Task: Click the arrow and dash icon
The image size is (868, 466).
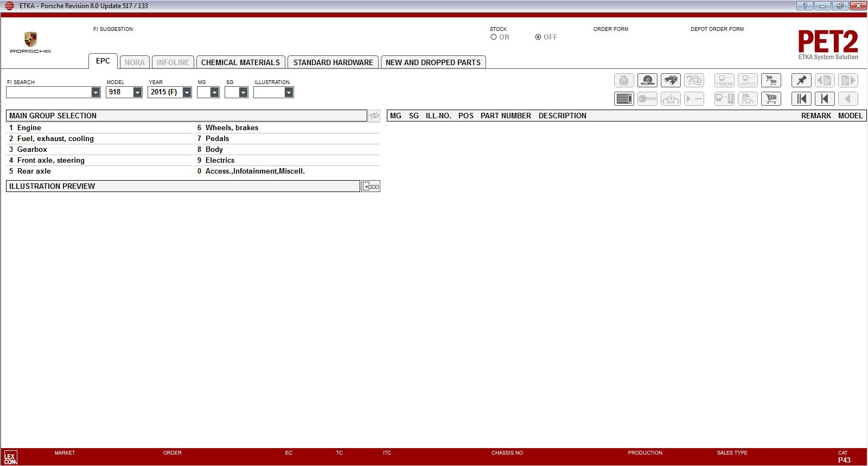Action: click(x=694, y=99)
